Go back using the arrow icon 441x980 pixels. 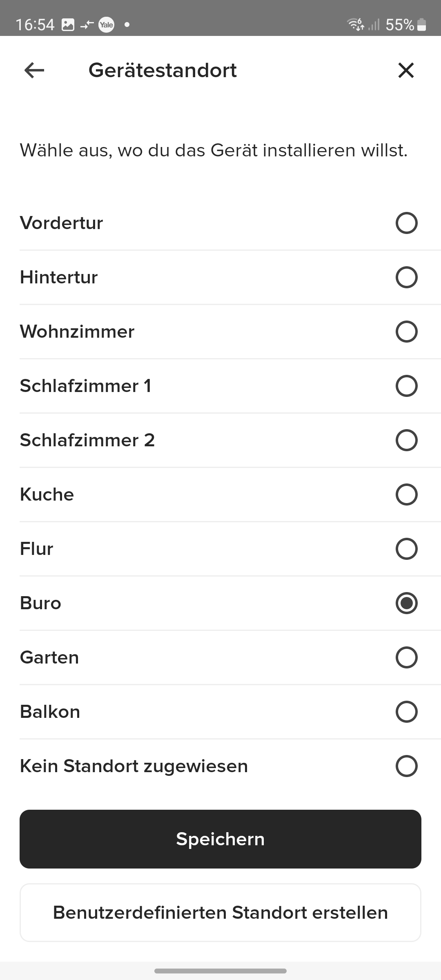tap(34, 71)
